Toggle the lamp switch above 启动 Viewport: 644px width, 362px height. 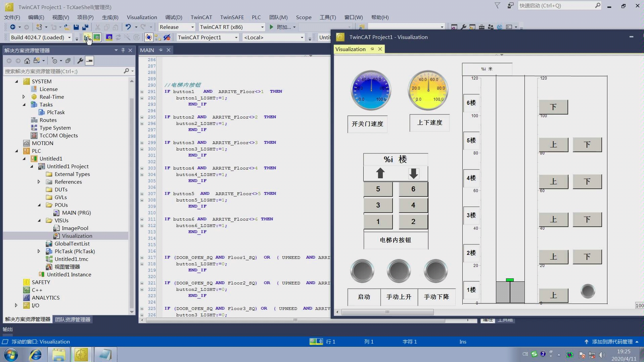pyautogui.click(x=362, y=271)
